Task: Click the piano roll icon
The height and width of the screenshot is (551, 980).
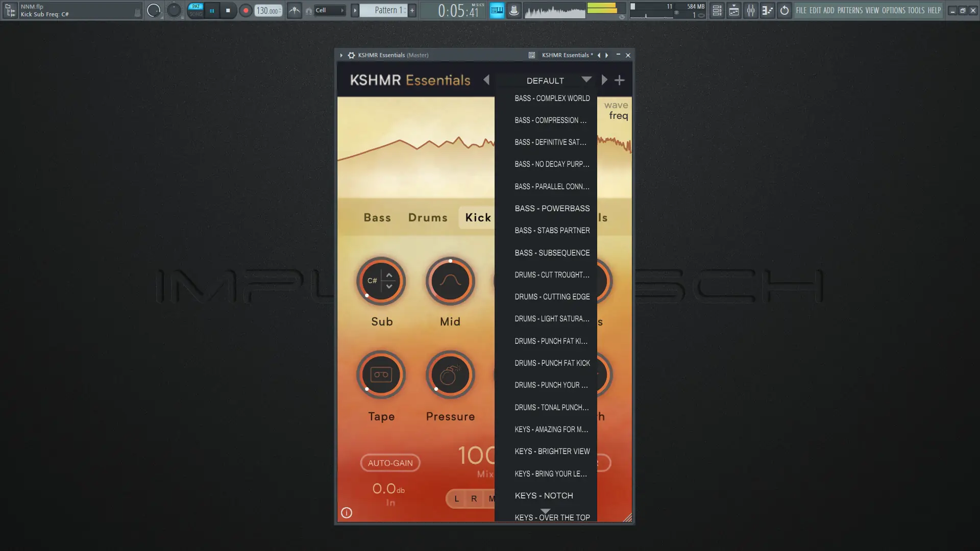Action: (767, 10)
